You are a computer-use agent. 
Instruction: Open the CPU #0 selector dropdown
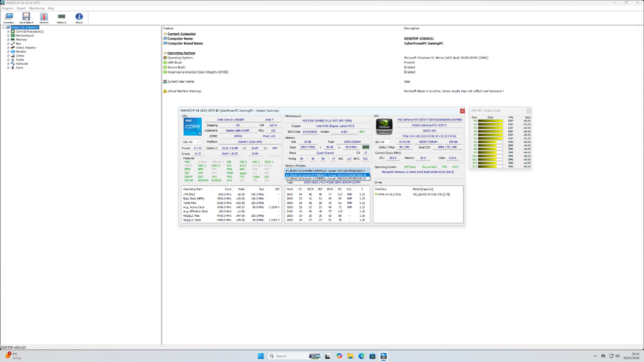191,142
